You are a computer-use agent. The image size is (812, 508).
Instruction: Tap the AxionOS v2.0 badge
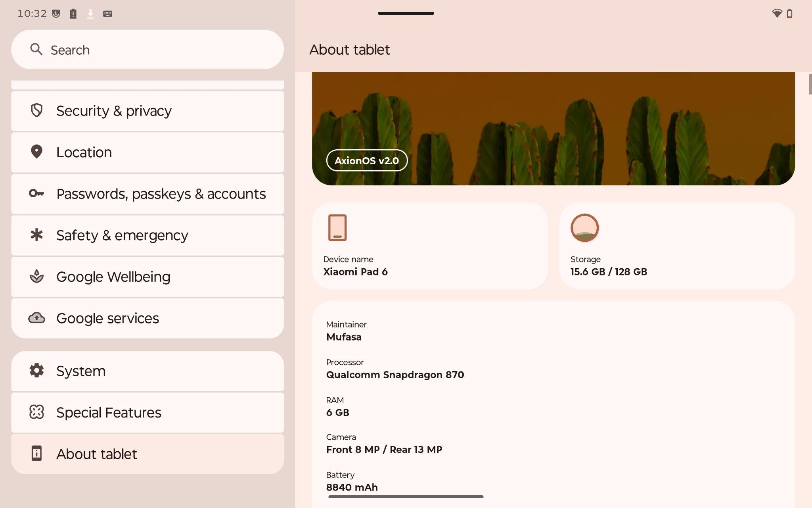(367, 160)
